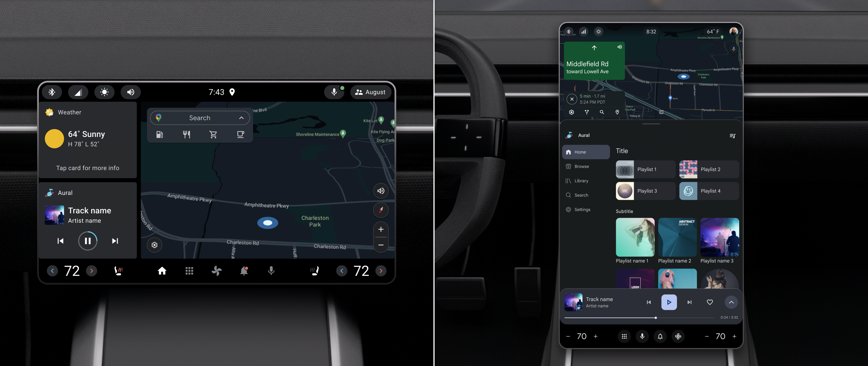This screenshot has width=868, height=366.
Task: Pause the current track in Aural
Action: click(x=87, y=241)
